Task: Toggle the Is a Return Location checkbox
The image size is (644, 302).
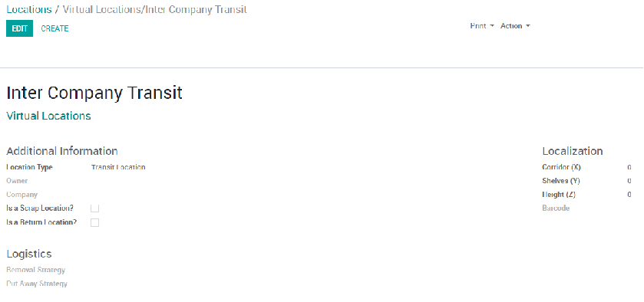Action: coord(95,222)
